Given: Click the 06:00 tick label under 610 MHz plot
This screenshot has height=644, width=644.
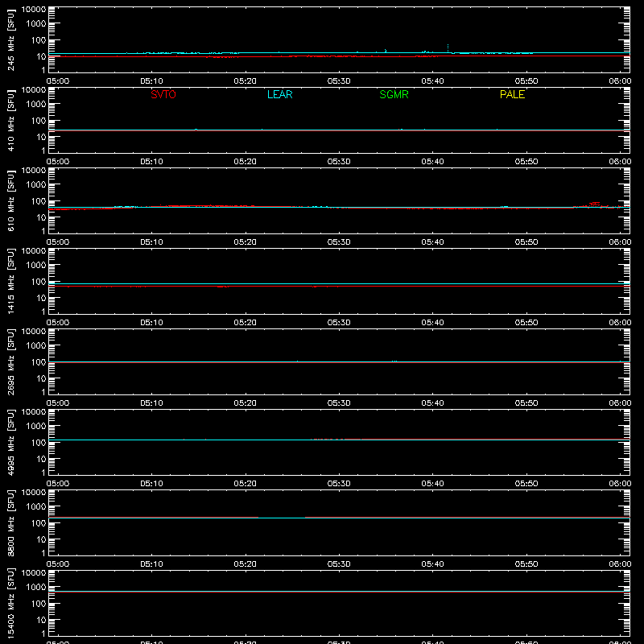Looking at the screenshot, I should point(620,242).
